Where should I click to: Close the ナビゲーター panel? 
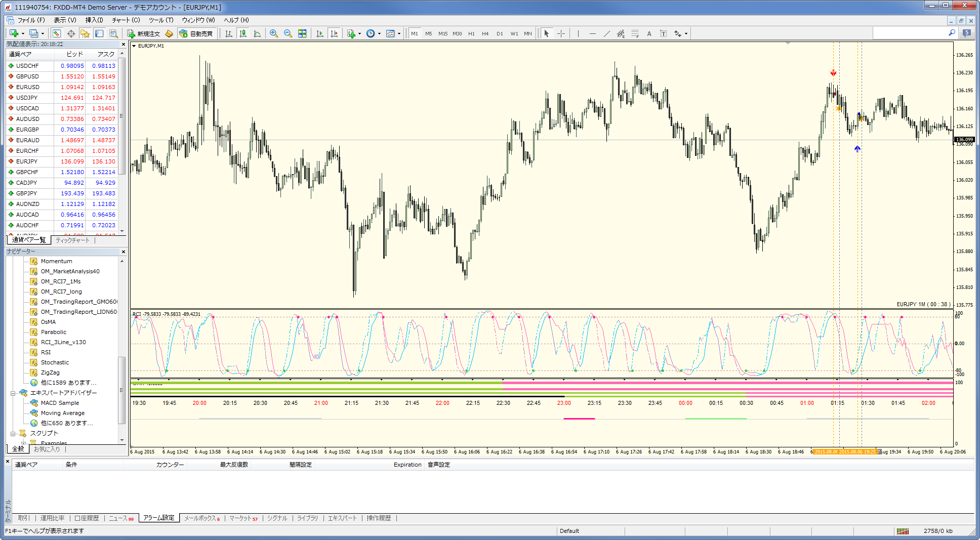point(123,252)
